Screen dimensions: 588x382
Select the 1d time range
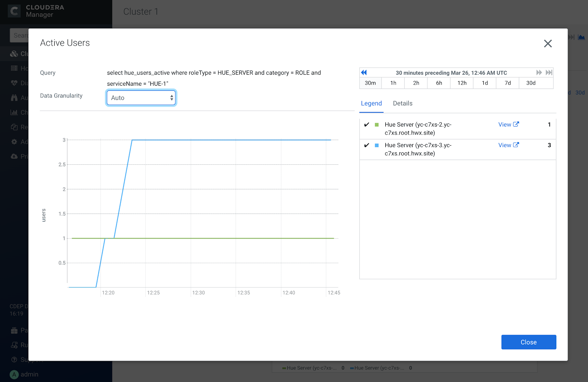[x=485, y=83]
